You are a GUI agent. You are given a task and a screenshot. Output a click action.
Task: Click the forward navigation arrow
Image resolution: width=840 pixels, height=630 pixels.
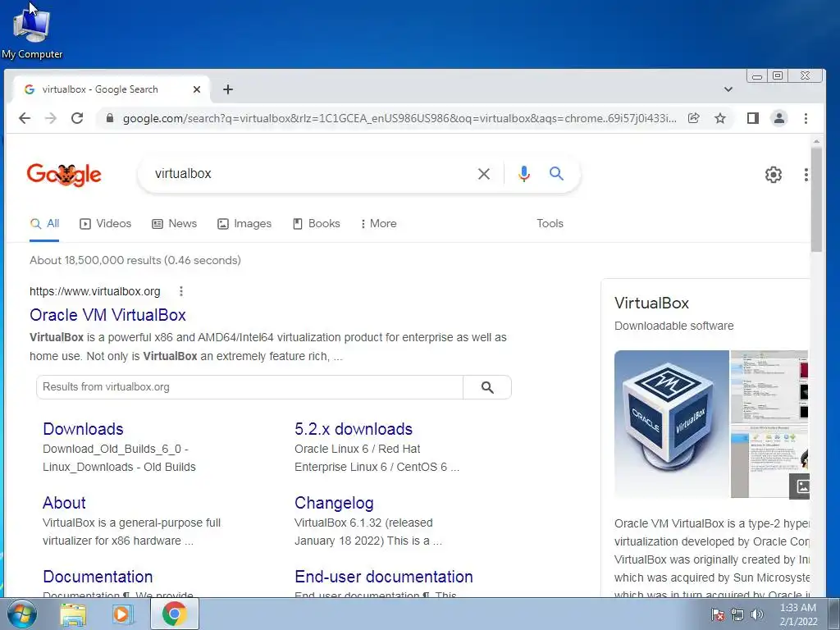51,118
